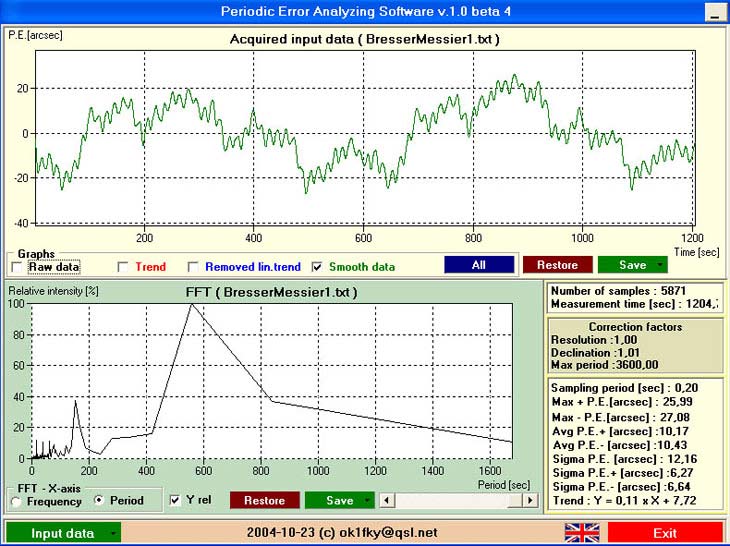Viewport: 730px width, 546px height.
Task: Click the Max - P.E.[arcsec] : 27,08 line
Action: point(621,417)
